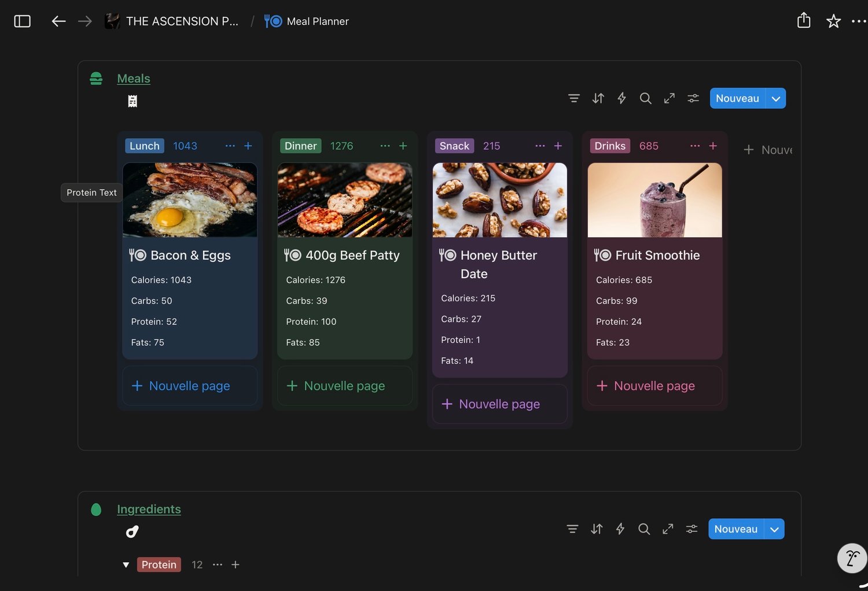This screenshot has height=591, width=868.
Task: Select the Drinks group tag
Action: point(610,146)
